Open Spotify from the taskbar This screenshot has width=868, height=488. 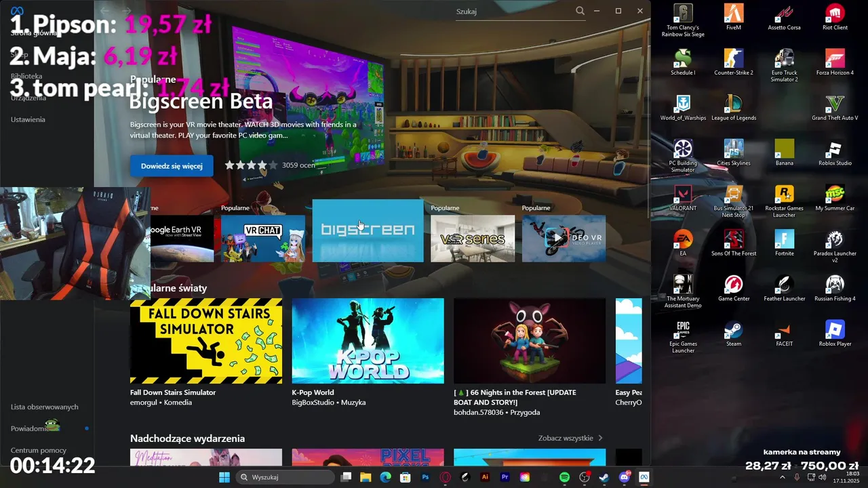(x=565, y=477)
